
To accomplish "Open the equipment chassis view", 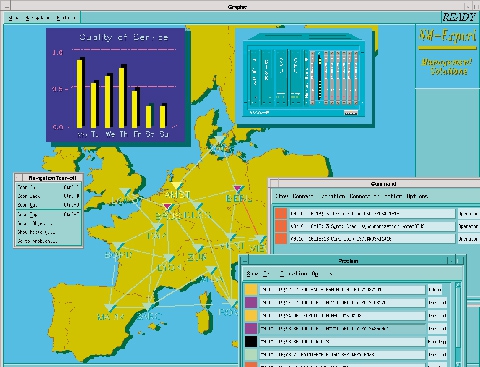I will pyautogui.click(x=304, y=76).
